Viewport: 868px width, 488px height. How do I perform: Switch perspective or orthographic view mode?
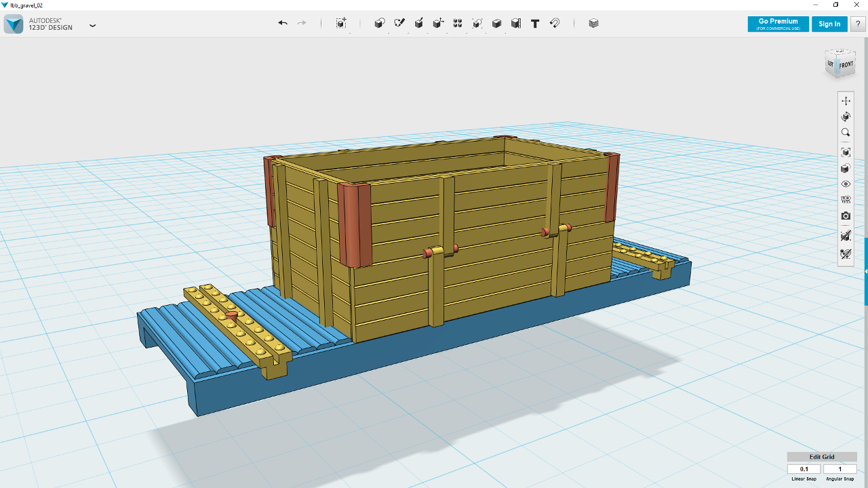pos(846,169)
